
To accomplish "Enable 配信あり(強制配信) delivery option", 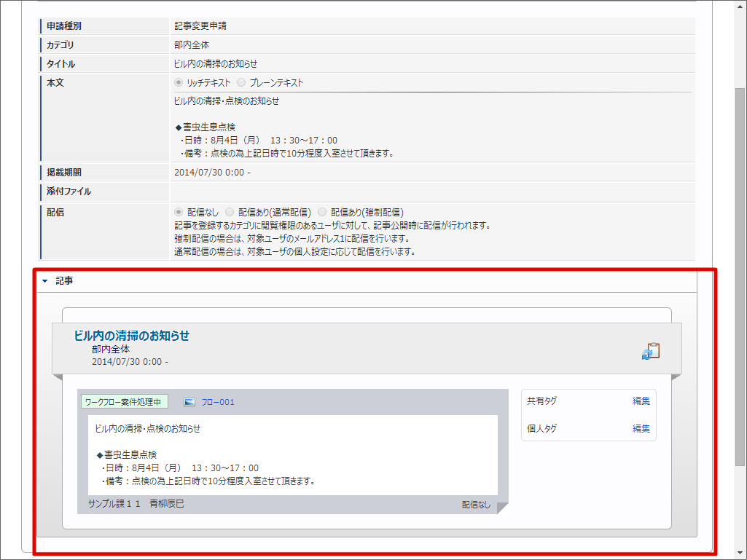I will (321, 211).
